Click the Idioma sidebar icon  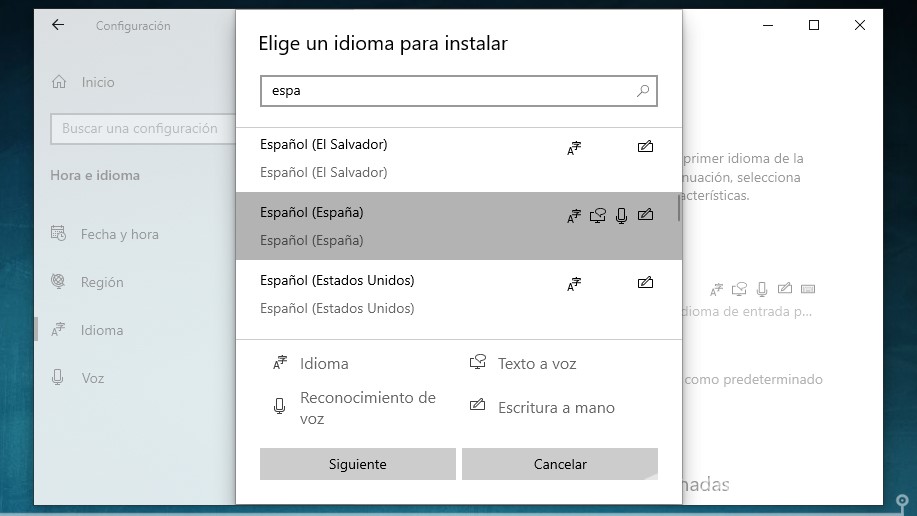coord(58,330)
